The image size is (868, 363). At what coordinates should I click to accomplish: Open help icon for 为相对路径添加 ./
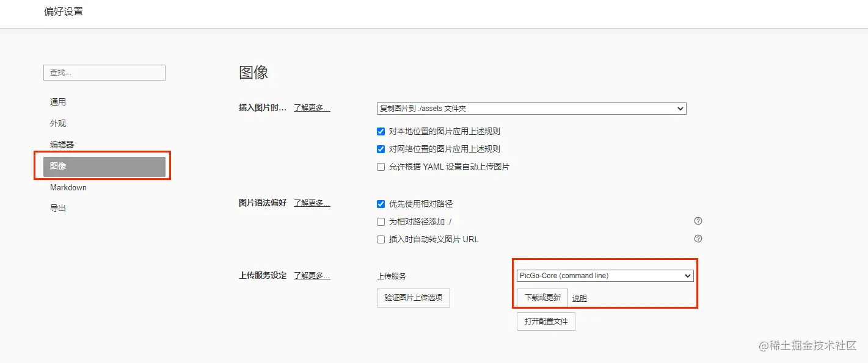pyautogui.click(x=698, y=221)
